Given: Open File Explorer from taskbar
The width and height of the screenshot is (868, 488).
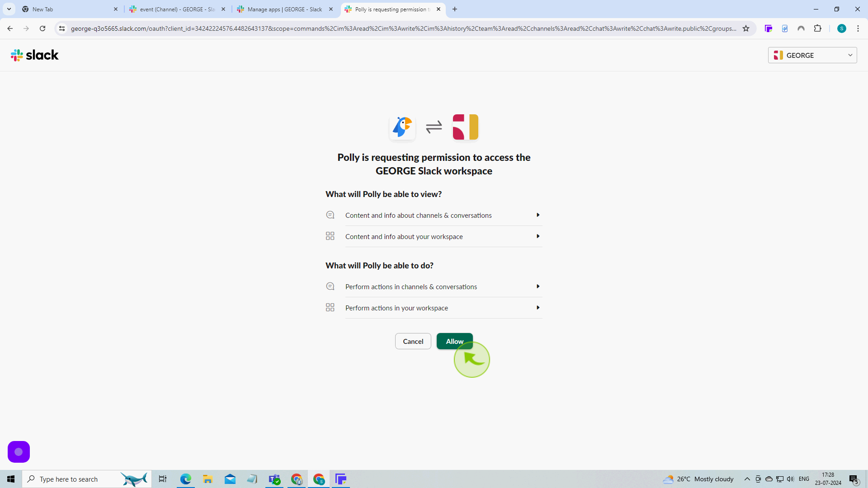Looking at the screenshot, I should [x=208, y=479].
